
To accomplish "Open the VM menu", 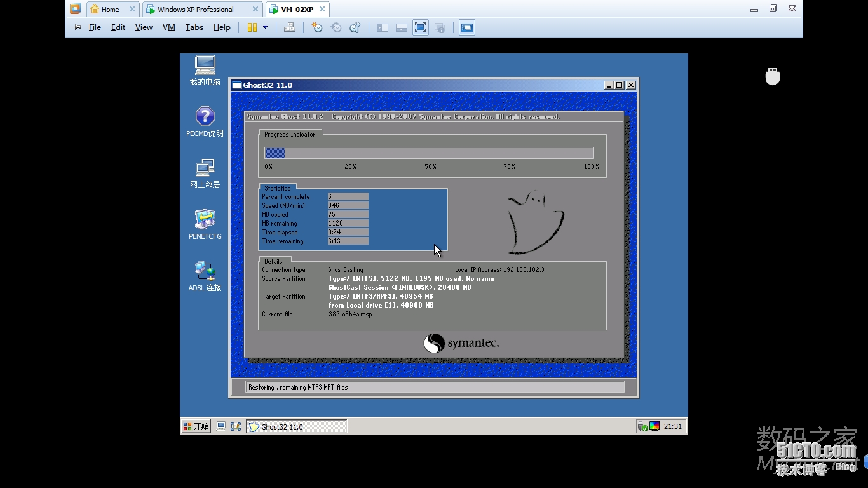I will pos(168,27).
